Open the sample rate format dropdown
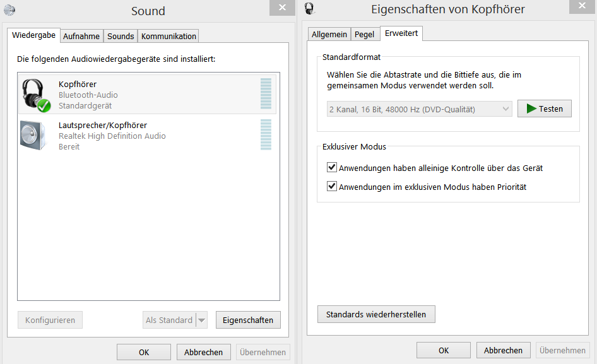The height and width of the screenshot is (364, 597). [x=419, y=109]
